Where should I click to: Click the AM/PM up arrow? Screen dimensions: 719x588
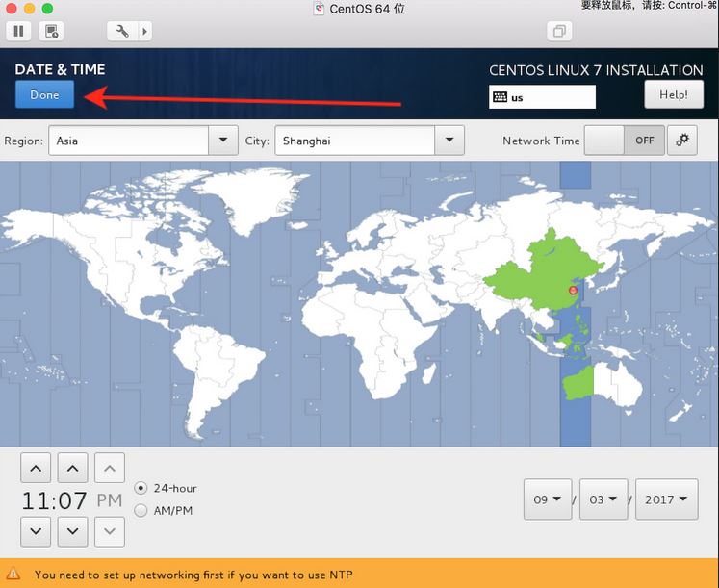pyautogui.click(x=109, y=468)
